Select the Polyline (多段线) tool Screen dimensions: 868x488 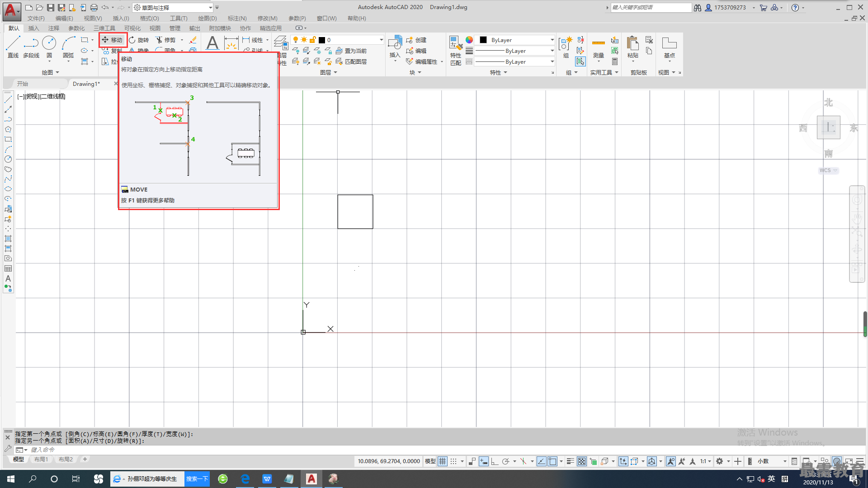tap(31, 47)
